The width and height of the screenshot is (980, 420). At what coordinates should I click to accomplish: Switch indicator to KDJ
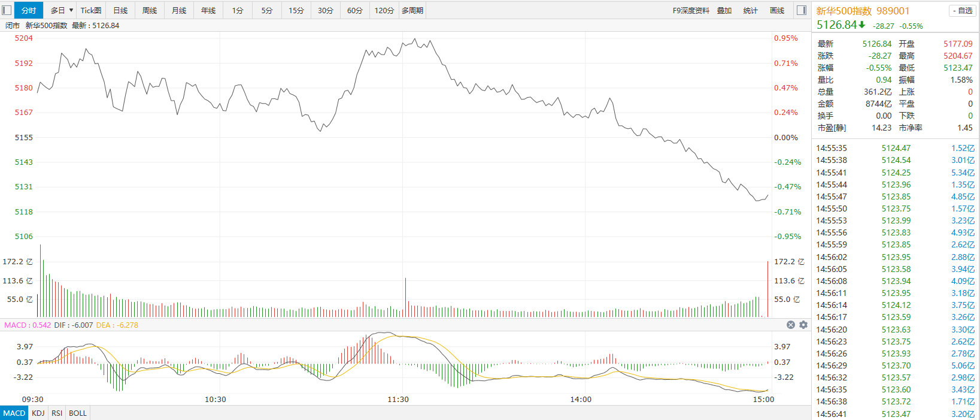(x=38, y=413)
